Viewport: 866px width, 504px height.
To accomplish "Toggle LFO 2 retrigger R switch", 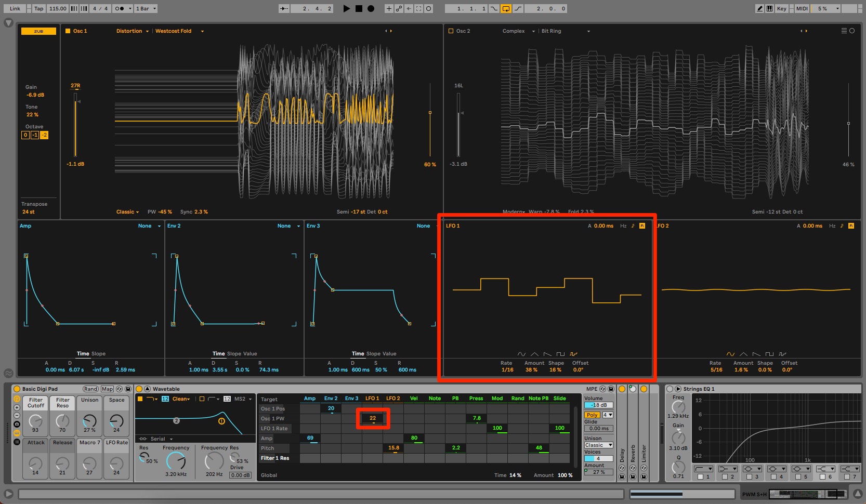I will [851, 226].
